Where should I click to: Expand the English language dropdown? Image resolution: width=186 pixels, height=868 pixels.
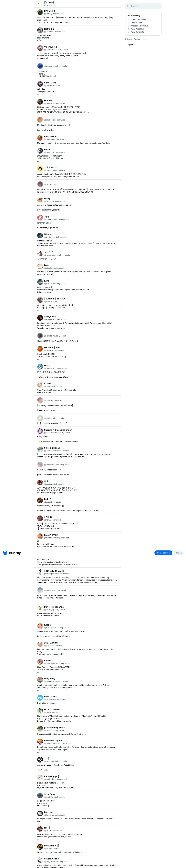(x=131, y=45)
